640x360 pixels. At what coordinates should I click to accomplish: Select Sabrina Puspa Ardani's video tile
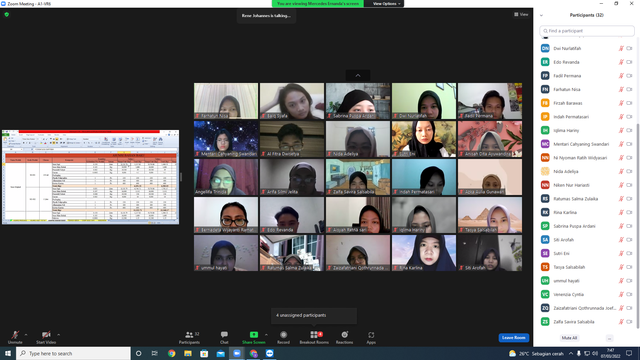click(358, 101)
